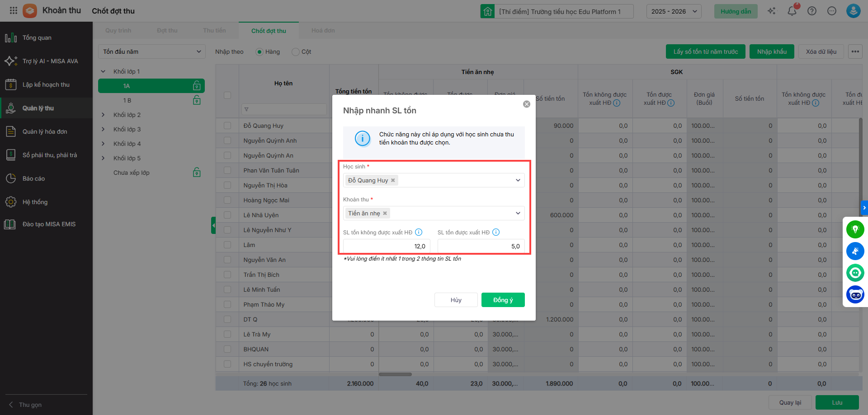
Task: Expand the Khối lớp 2 tree node
Action: click(103, 115)
